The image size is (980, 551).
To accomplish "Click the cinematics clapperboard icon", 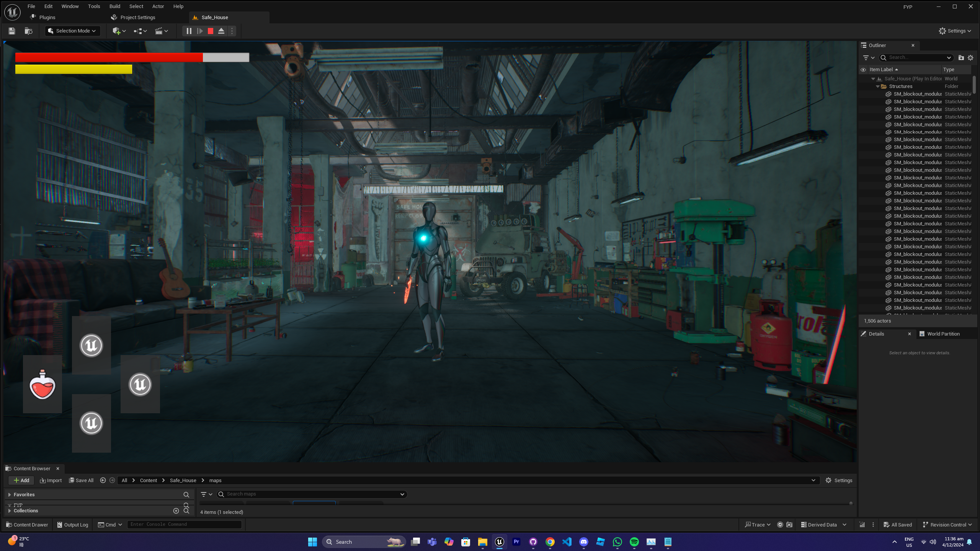I will (x=161, y=31).
